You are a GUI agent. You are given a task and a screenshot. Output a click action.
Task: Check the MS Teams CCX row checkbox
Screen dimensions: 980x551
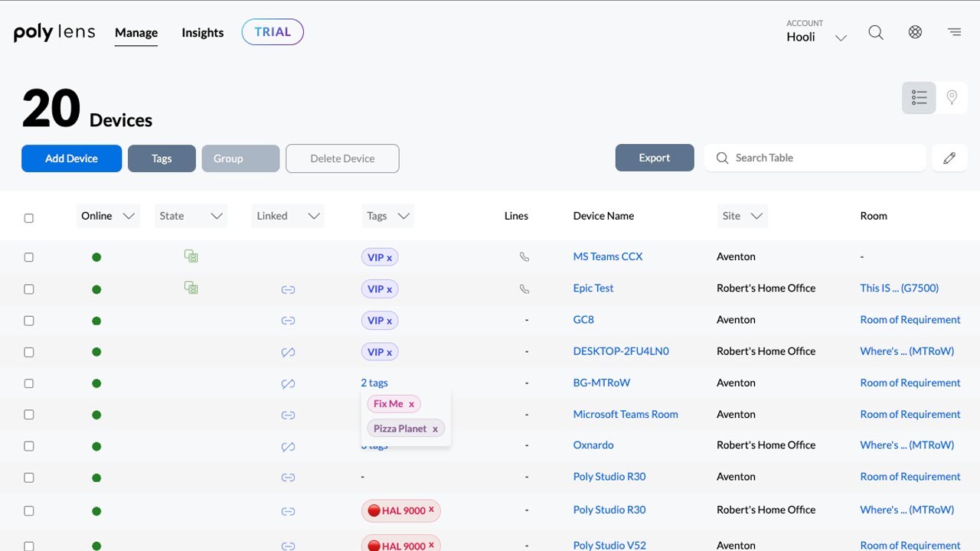[x=29, y=258]
